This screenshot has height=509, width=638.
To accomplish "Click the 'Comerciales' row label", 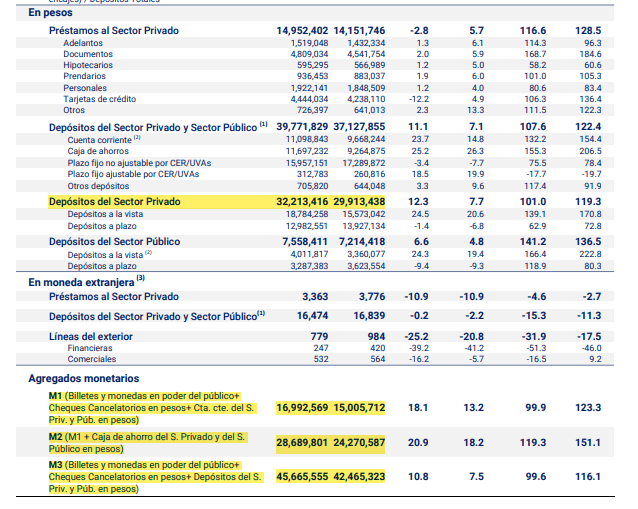I will (90, 358).
